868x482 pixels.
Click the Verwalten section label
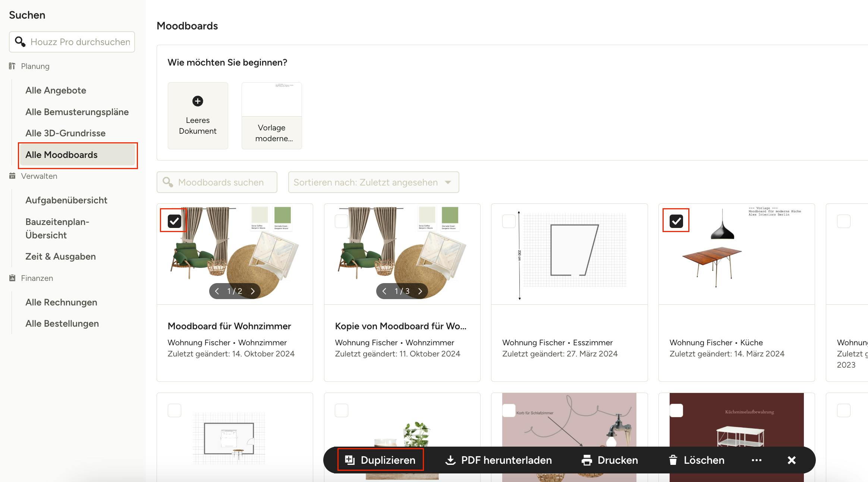39,176
